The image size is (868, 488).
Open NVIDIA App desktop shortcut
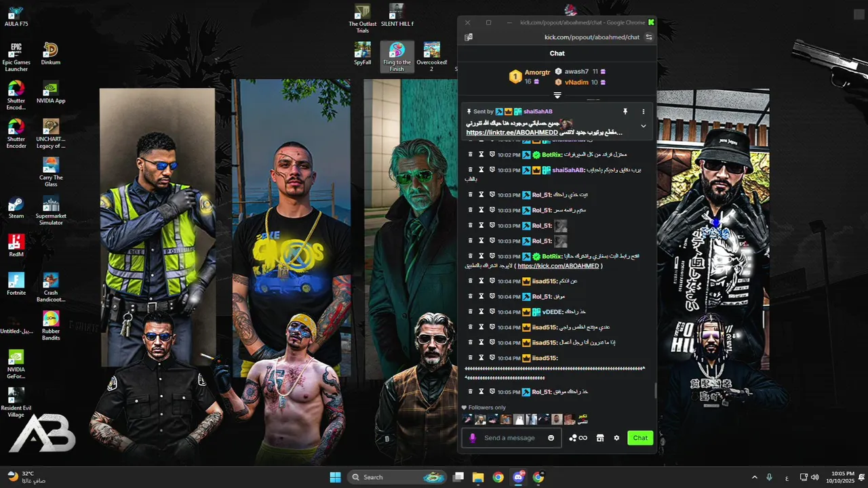(51, 94)
